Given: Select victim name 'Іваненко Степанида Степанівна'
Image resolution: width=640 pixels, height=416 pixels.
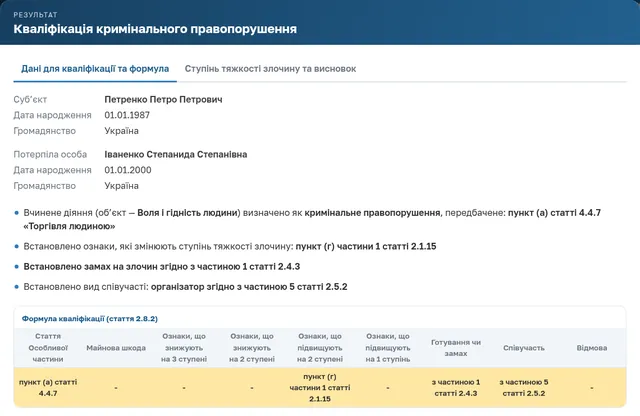Looking at the screenshot, I should pyautogui.click(x=176, y=154).
